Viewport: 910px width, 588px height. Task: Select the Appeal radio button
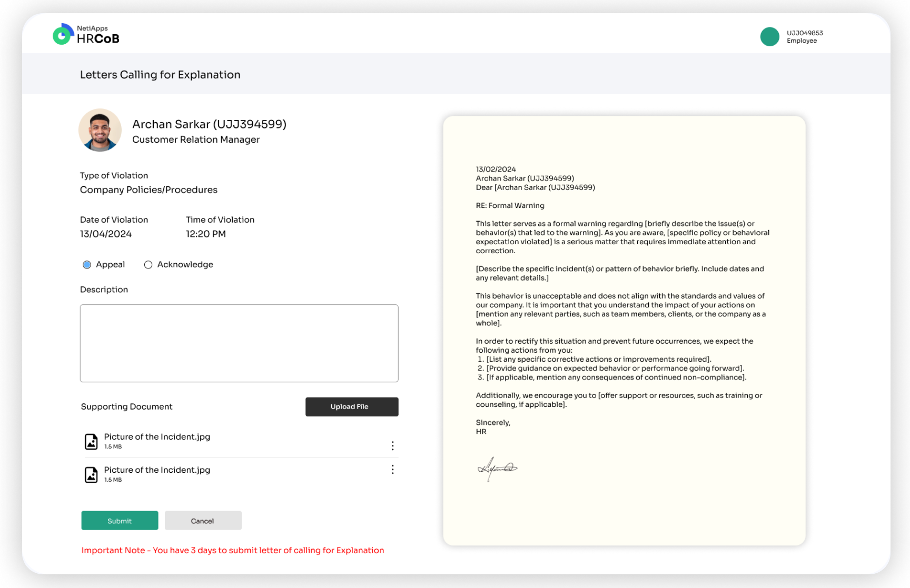87,264
